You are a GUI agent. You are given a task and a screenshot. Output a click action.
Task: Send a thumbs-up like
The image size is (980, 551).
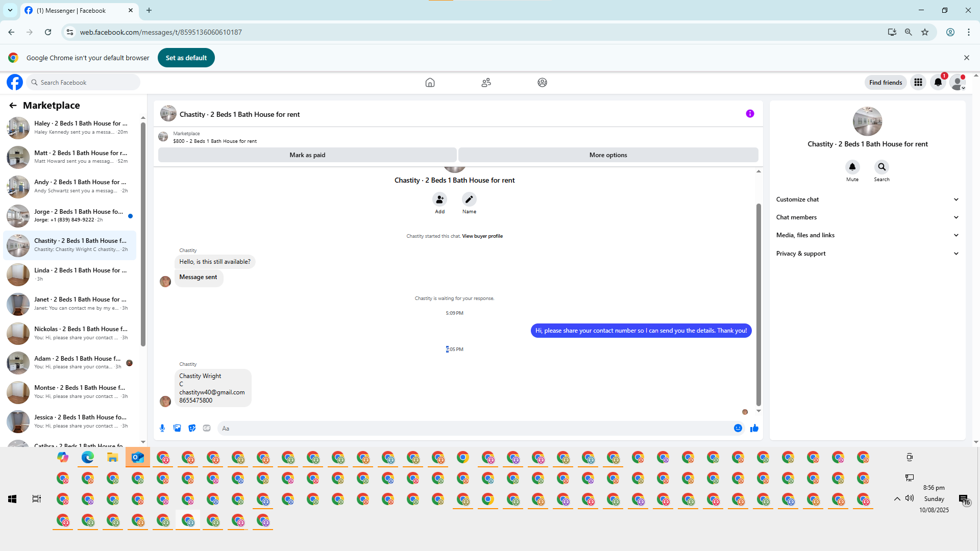[754, 428]
